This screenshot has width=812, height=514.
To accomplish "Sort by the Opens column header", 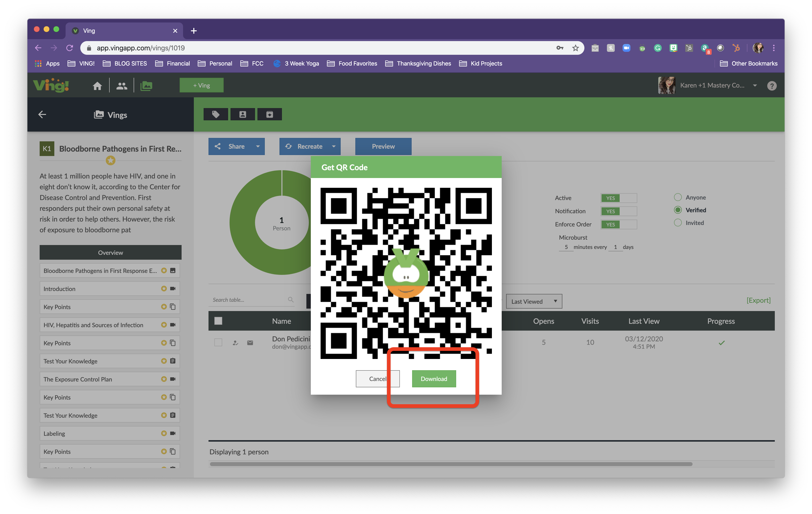I will (x=543, y=321).
